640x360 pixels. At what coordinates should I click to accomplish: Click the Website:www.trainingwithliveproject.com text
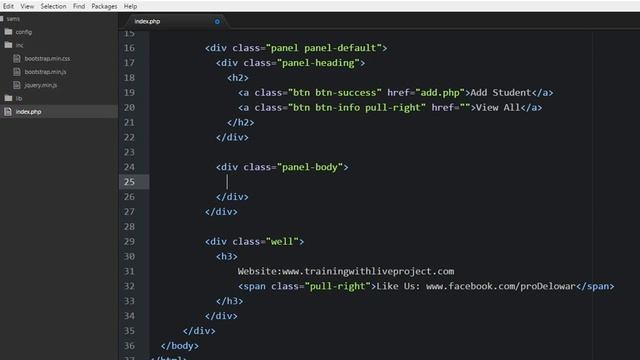tap(346, 271)
